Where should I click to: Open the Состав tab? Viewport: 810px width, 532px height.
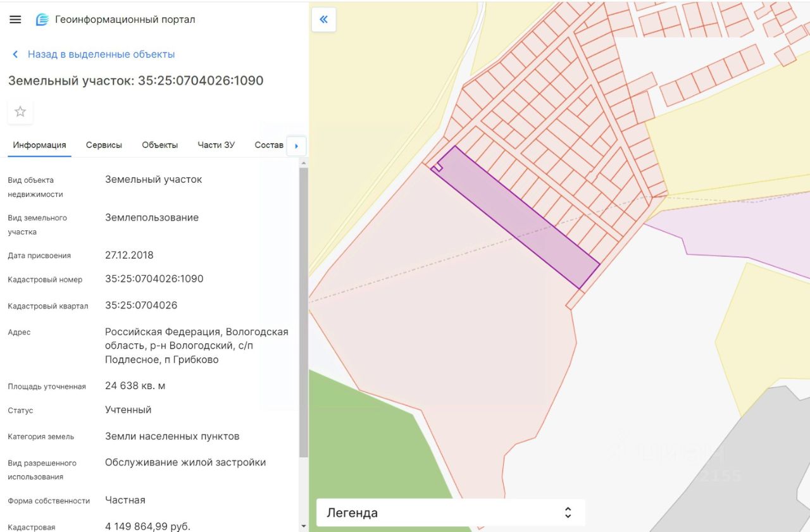pos(269,145)
